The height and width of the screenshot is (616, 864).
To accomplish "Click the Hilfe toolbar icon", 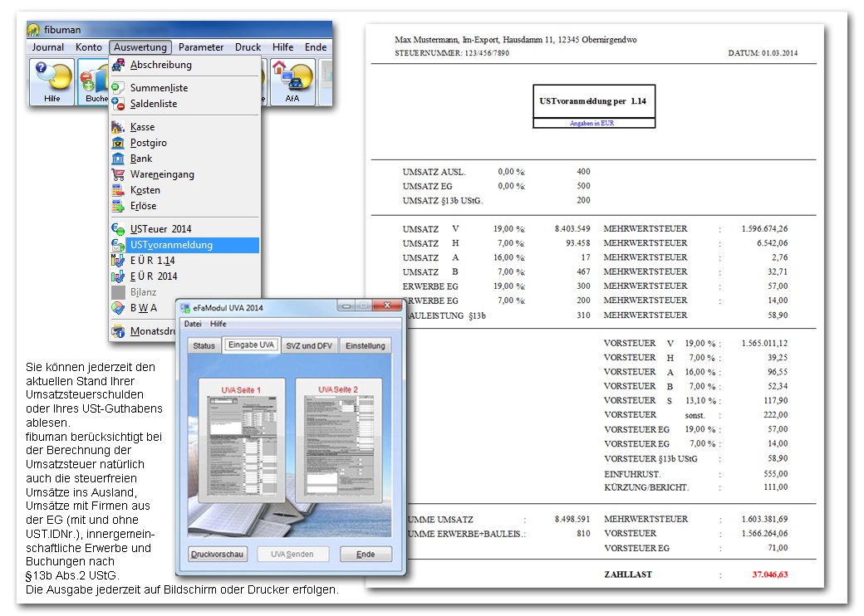I will pos(52,82).
